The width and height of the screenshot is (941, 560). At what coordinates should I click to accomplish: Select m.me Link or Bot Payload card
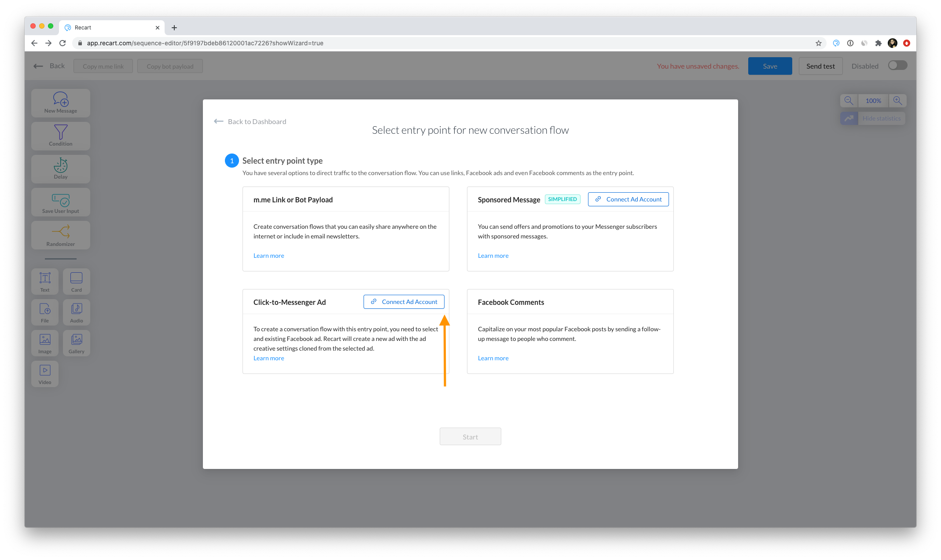pyautogui.click(x=346, y=229)
